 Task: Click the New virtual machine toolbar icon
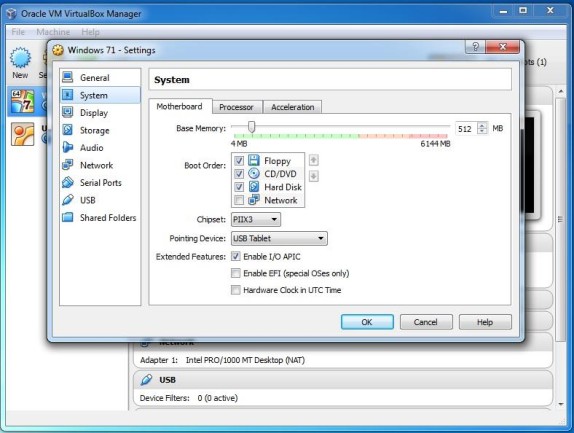pyautogui.click(x=20, y=63)
